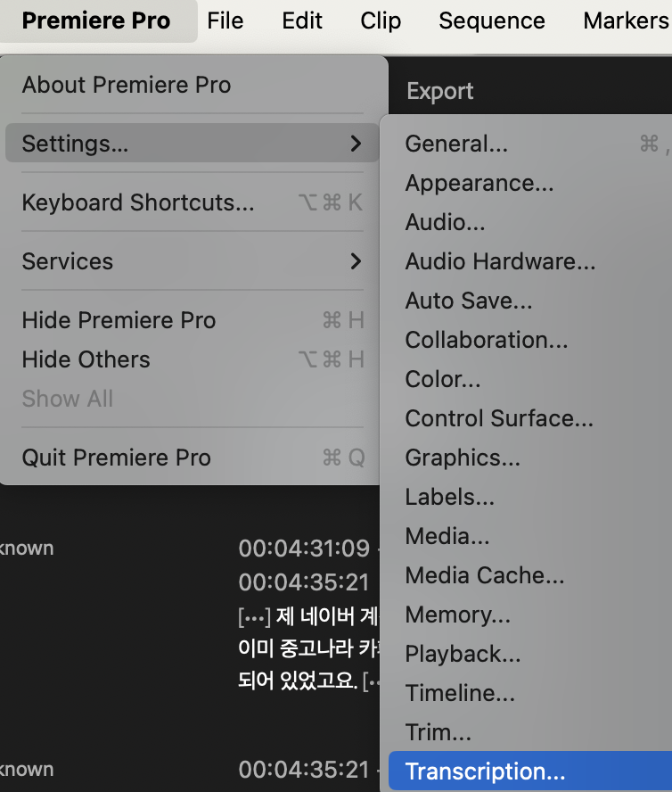Open Timeline settings
The width and height of the screenshot is (672, 792).
point(530,693)
